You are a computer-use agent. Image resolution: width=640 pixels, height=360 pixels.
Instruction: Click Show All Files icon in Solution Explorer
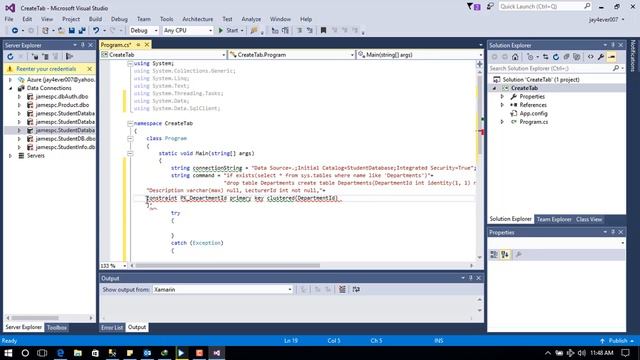tap(576, 57)
